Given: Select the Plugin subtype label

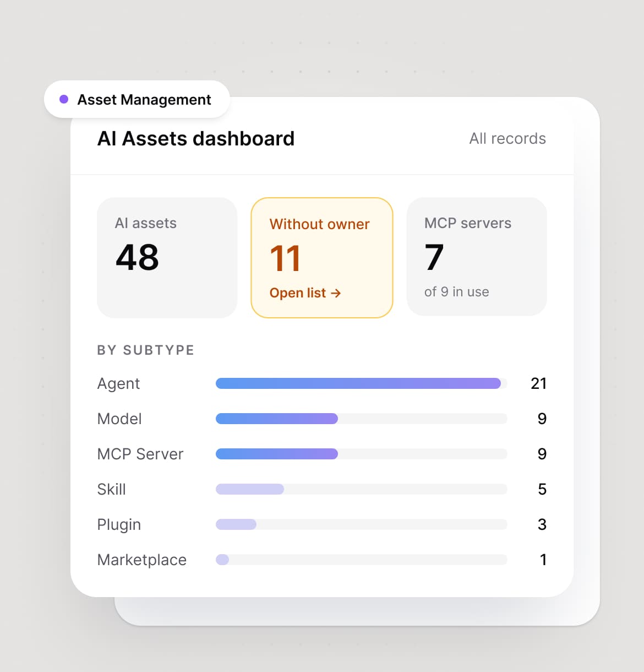Looking at the screenshot, I should pyautogui.click(x=119, y=525).
